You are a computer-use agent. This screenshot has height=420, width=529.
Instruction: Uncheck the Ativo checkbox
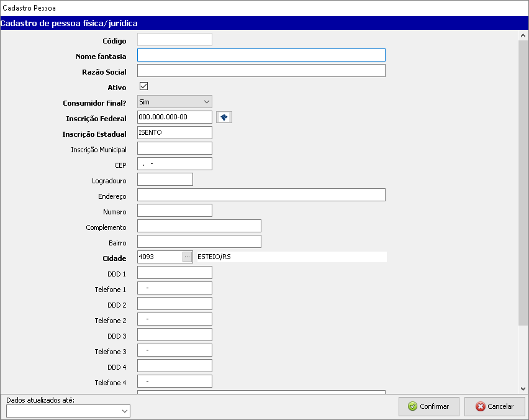[x=143, y=86]
